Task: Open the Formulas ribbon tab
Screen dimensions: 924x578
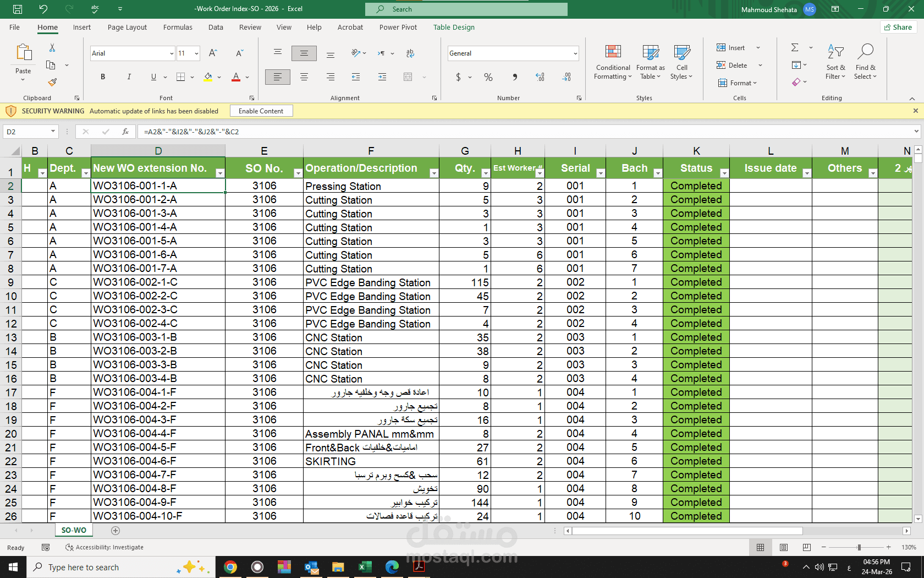Action: pos(178,27)
